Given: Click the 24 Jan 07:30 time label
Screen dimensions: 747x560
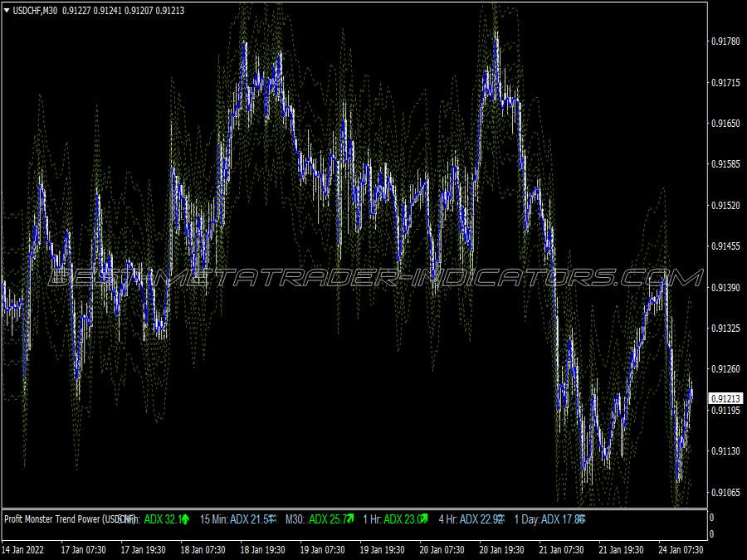Looking at the screenshot, I should 681,549.
